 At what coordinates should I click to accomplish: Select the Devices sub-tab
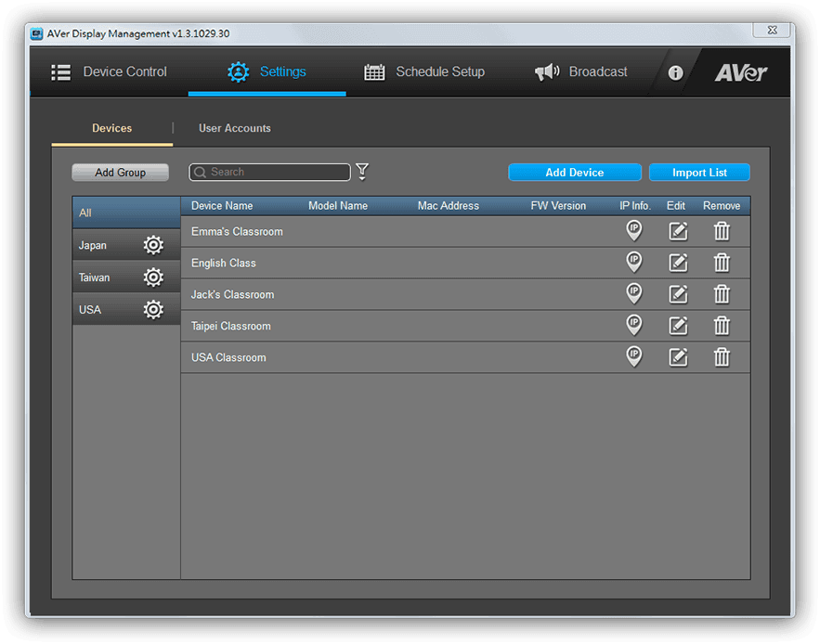point(112,128)
